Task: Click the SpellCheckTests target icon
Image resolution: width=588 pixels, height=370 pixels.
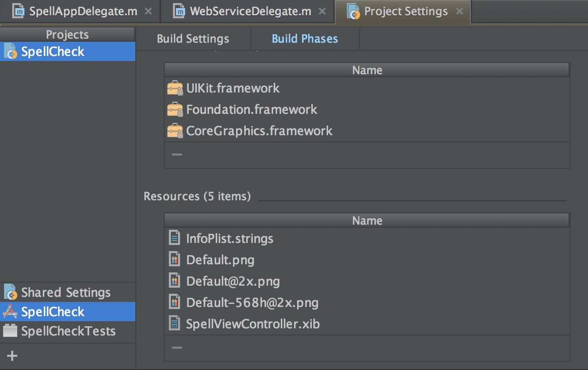Action: (x=11, y=331)
